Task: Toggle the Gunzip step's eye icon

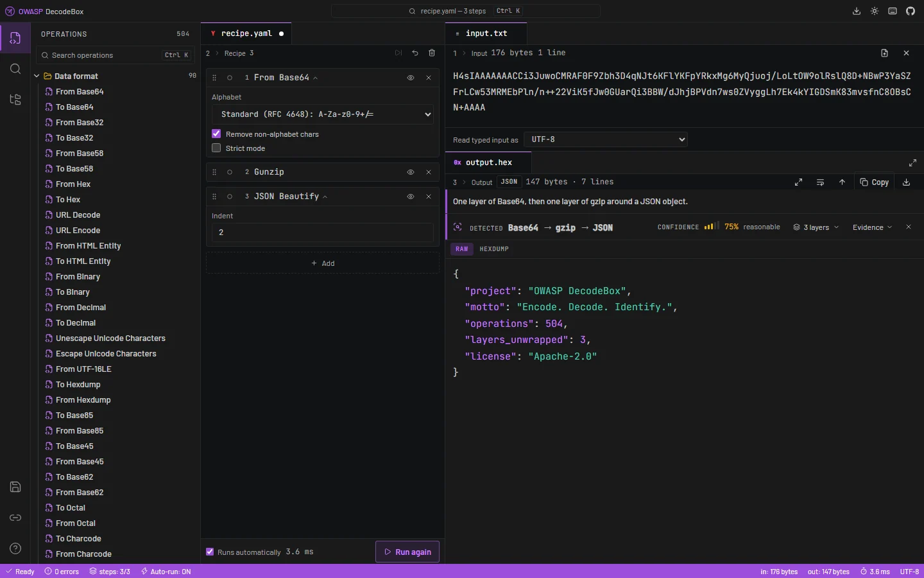Action: (411, 172)
